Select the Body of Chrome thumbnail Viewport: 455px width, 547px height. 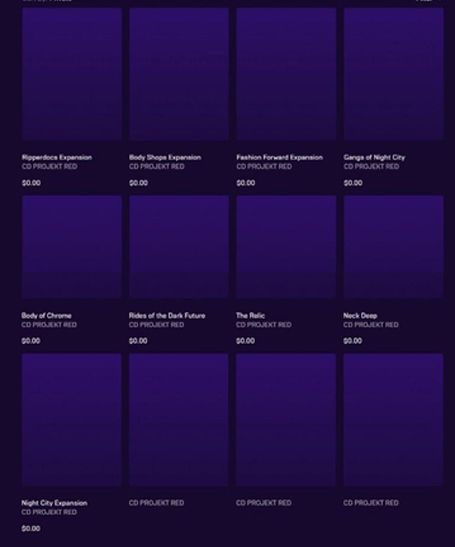pyautogui.click(x=72, y=247)
